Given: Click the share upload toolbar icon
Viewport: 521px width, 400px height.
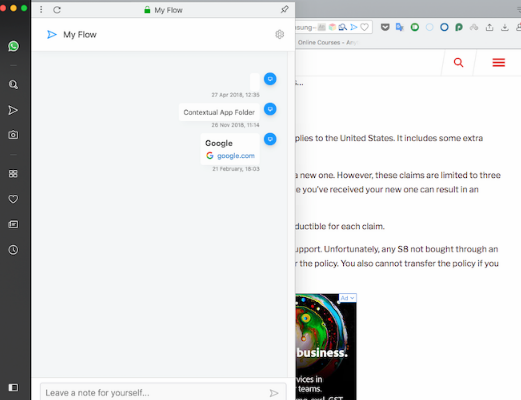Looking at the screenshot, I should click(489, 27).
